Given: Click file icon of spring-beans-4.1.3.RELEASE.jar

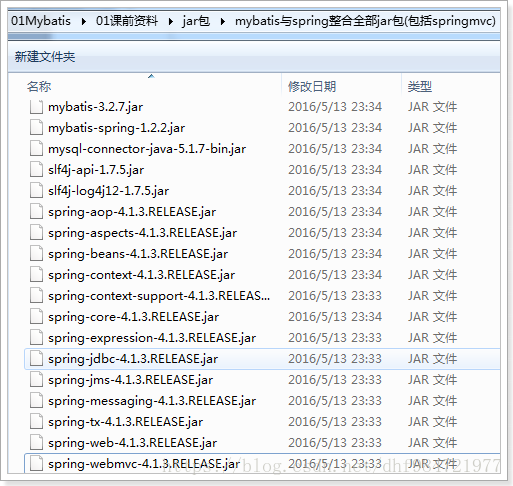Looking at the screenshot, I should 36,254.
